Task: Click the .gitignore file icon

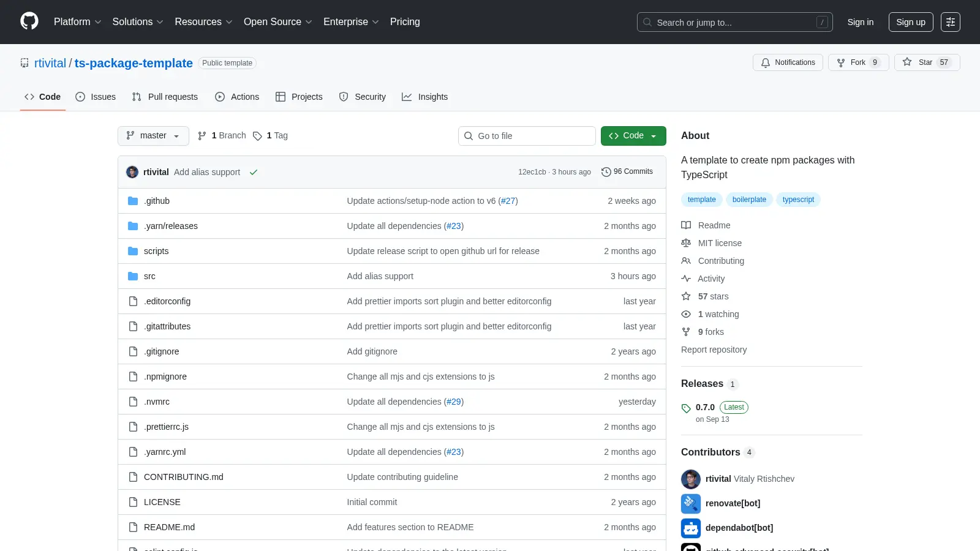Action: point(133,351)
